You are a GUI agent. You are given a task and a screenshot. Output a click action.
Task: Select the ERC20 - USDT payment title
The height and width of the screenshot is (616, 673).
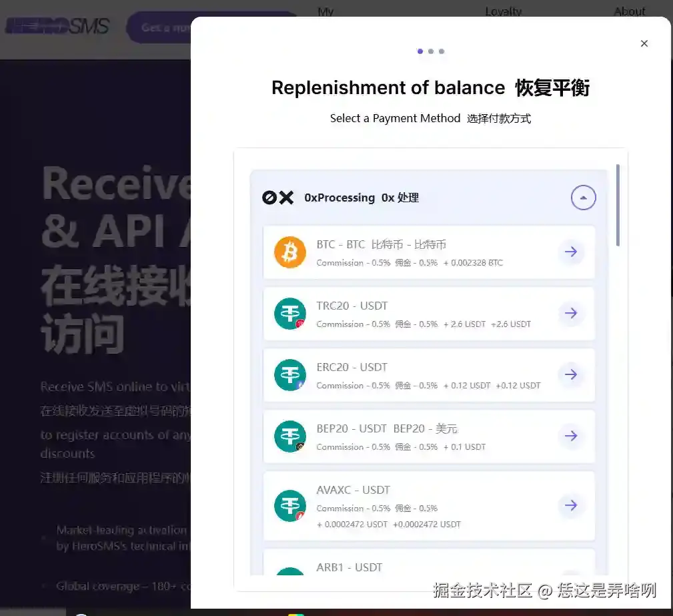pyautogui.click(x=352, y=367)
